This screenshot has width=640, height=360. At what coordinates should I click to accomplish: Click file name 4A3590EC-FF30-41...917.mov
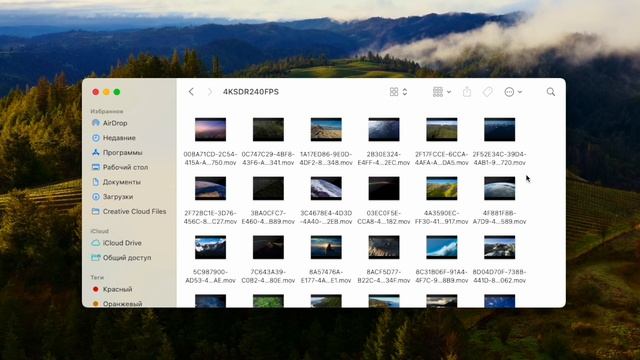(x=442, y=217)
